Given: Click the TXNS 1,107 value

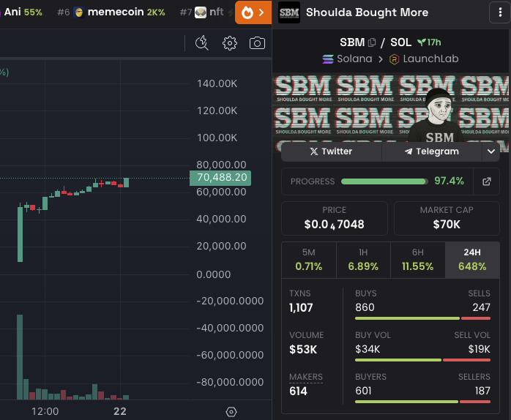Looking at the screenshot, I should [x=301, y=307].
